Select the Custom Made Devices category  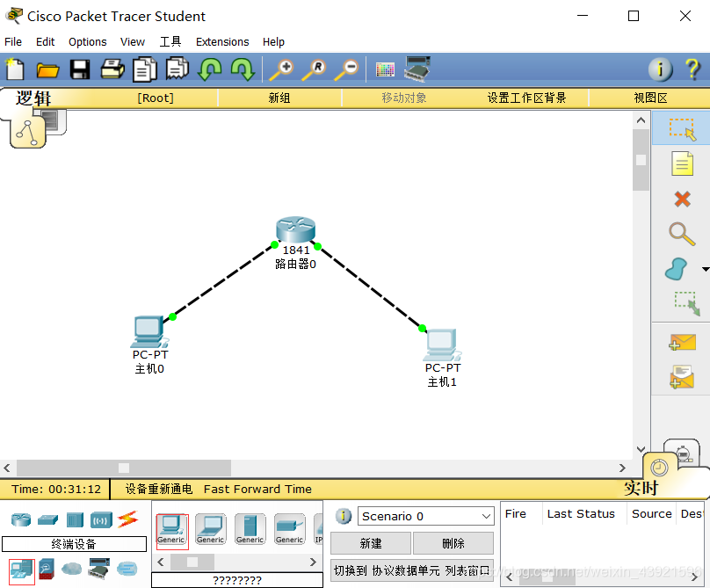tap(99, 569)
